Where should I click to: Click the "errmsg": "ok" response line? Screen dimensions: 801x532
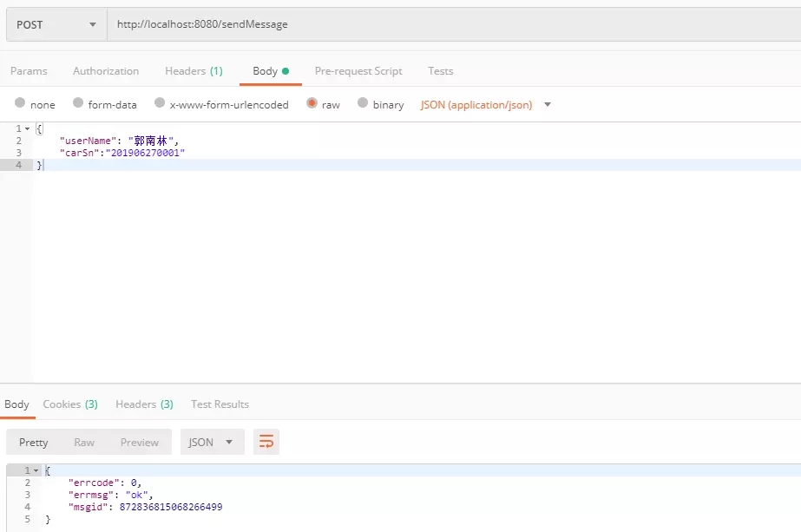click(x=110, y=495)
